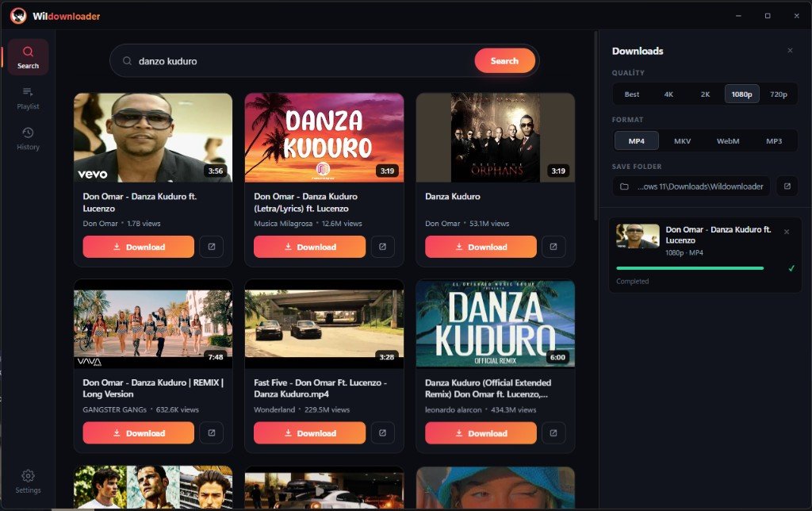Download the Official Extended Remix video
812x511 pixels.
click(x=481, y=432)
